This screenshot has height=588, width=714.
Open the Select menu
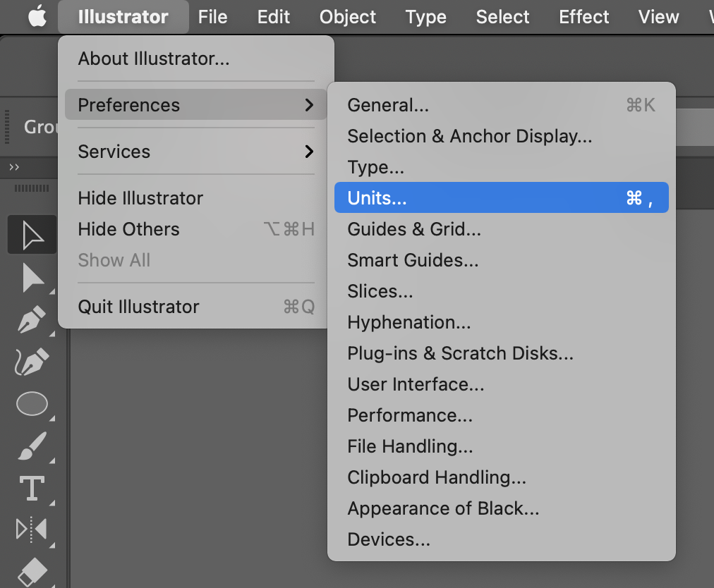click(x=503, y=17)
